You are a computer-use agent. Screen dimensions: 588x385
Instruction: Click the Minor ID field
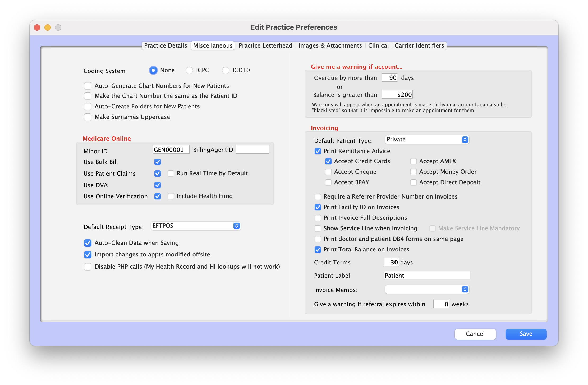coord(171,150)
